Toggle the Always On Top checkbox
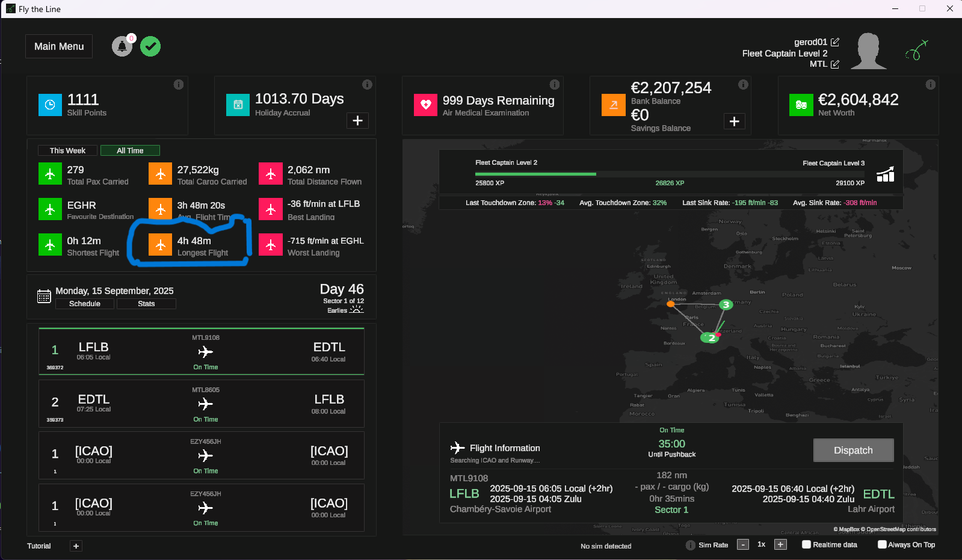The image size is (962, 560). [x=882, y=544]
